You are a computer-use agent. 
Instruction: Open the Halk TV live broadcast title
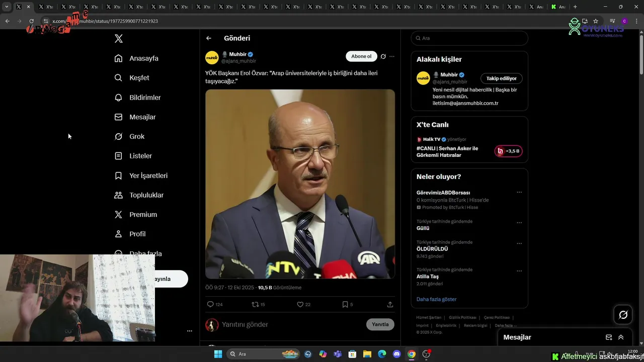[447, 152]
